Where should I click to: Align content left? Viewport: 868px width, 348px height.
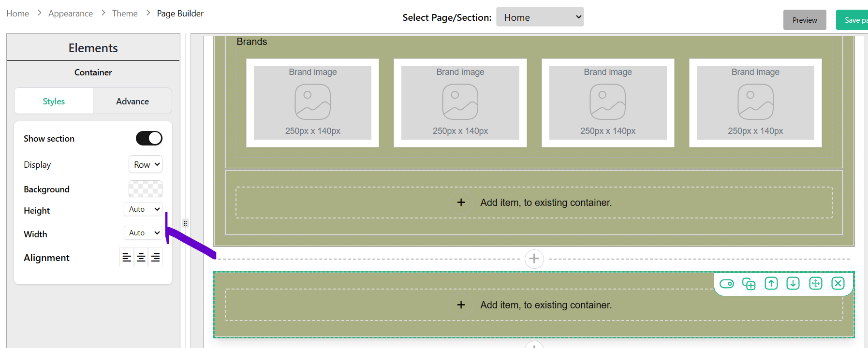pos(127,258)
